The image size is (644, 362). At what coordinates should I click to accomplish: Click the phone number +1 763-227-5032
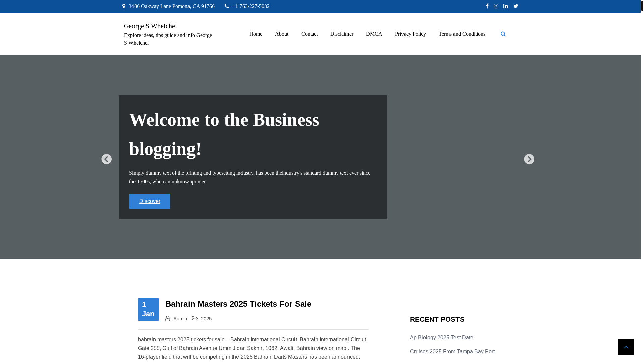(251, 6)
